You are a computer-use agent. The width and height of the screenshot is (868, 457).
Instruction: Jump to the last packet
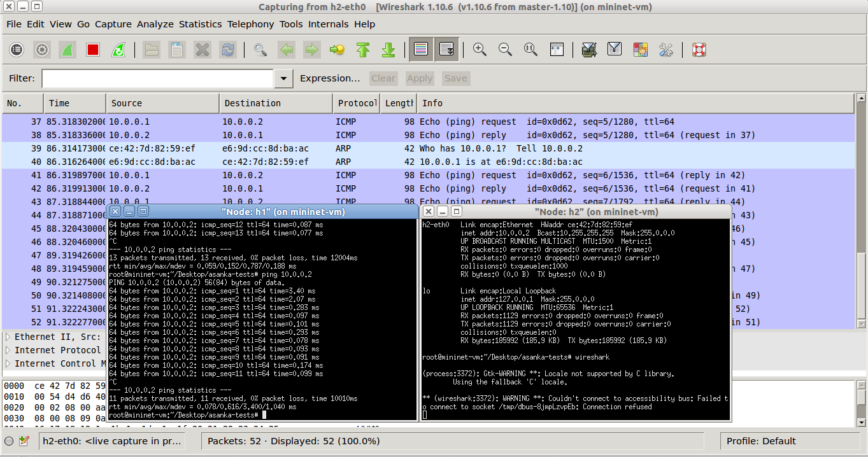point(388,49)
